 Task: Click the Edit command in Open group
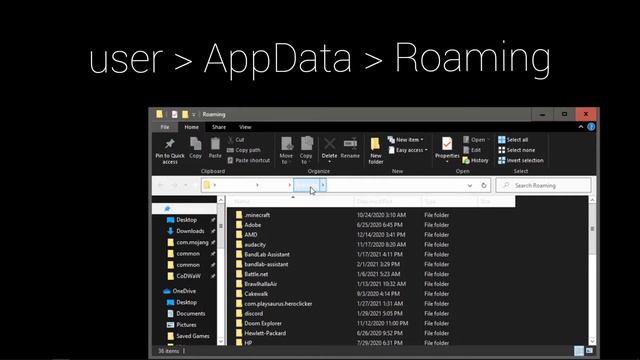[472, 150]
